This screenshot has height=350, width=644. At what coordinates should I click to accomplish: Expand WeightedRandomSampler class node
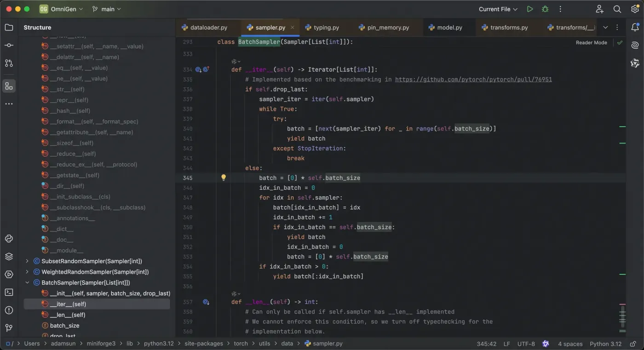tap(27, 272)
